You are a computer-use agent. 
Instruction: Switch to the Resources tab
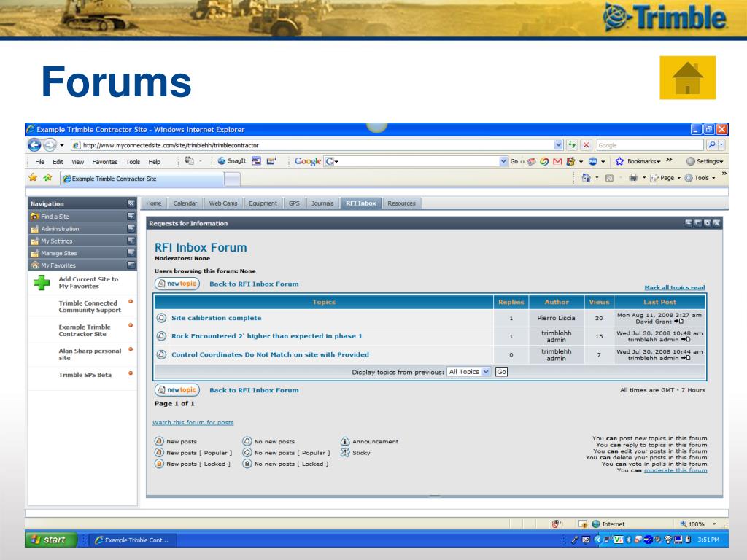402,203
